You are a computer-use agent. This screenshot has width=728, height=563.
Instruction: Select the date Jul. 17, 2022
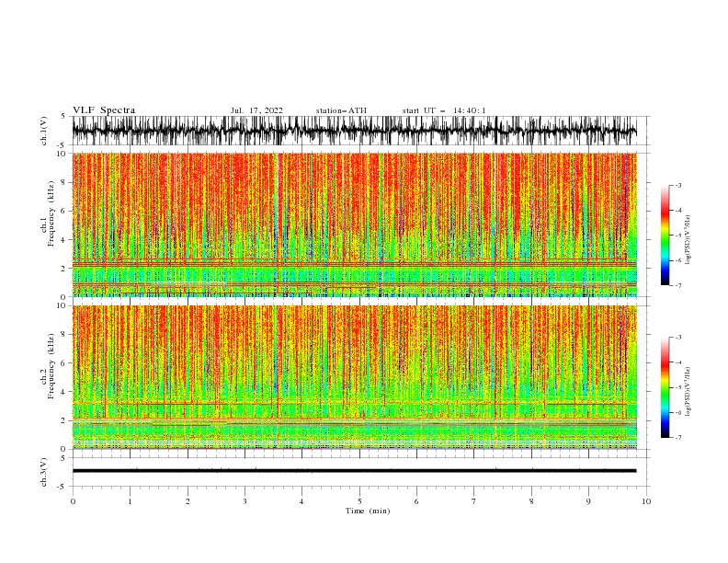point(256,110)
